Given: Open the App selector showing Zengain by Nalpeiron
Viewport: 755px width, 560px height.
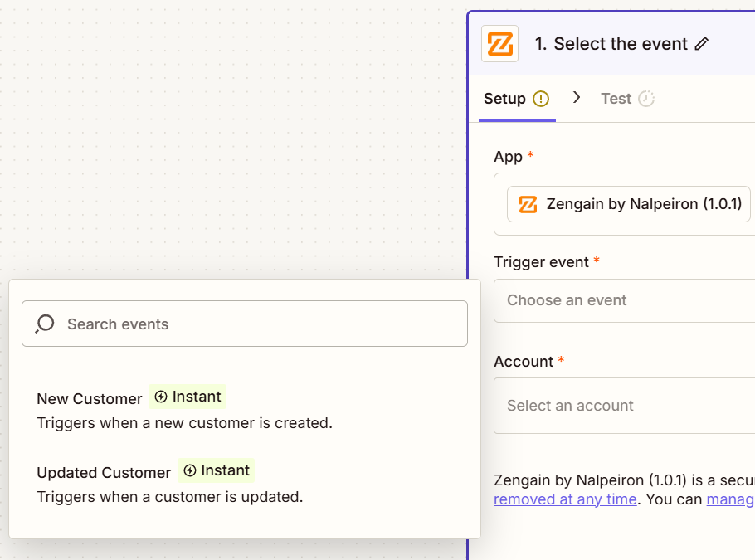Looking at the screenshot, I should click(629, 204).
